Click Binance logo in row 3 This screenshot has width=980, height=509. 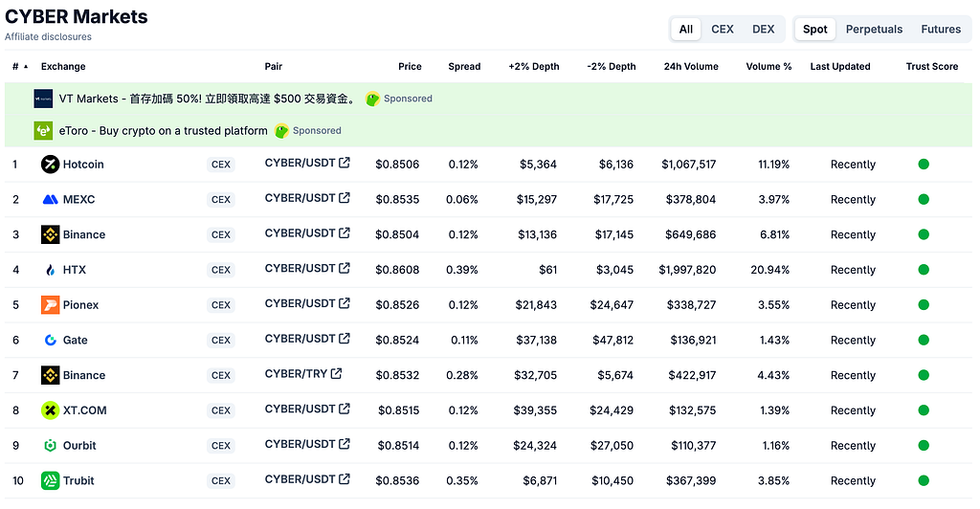pyautogui.click(x=50, y=234)
